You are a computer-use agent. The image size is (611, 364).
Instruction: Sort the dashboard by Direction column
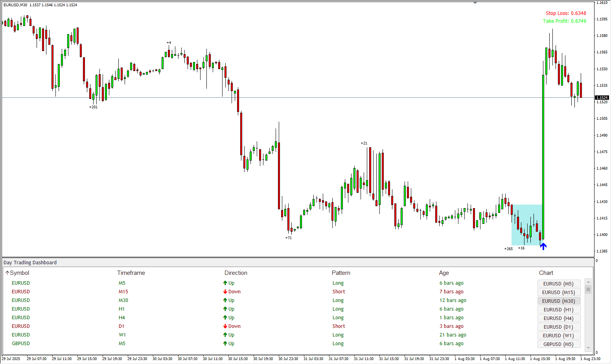tap(236, 273)
